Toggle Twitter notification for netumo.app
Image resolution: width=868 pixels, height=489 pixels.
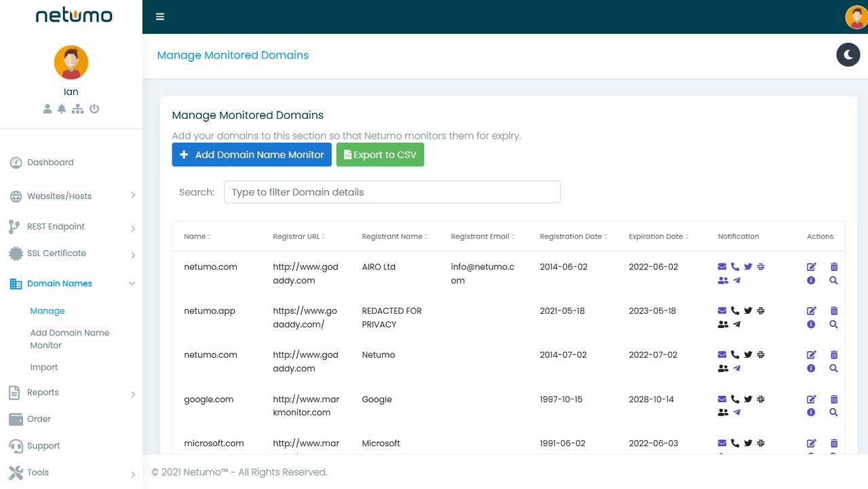click(x=748, y=311)
